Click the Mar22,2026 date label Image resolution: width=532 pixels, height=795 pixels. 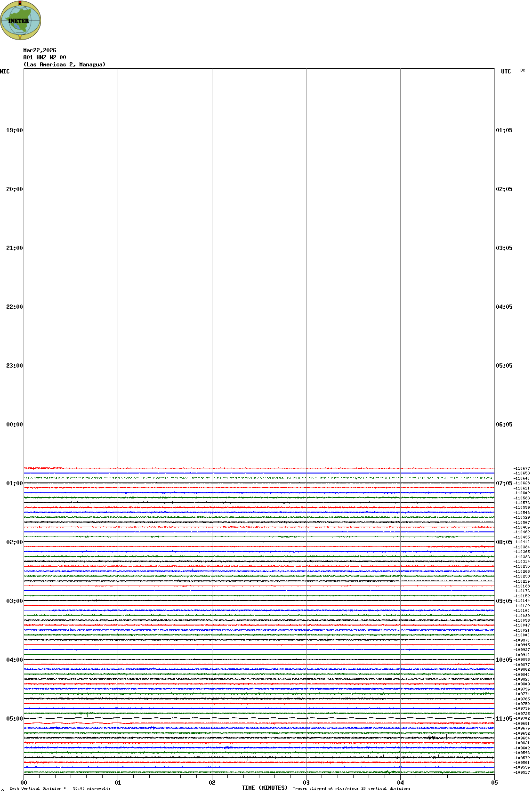[x=40, y=50]
